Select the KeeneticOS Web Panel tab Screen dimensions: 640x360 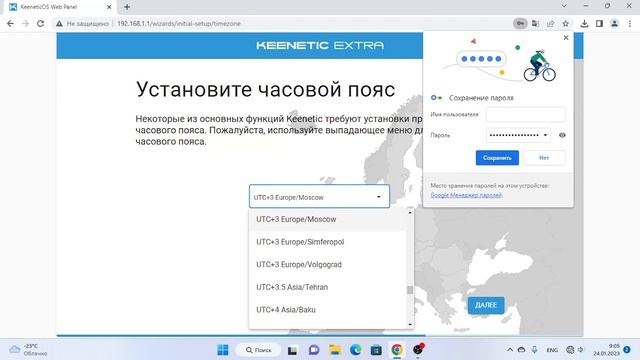coord(60,7)
